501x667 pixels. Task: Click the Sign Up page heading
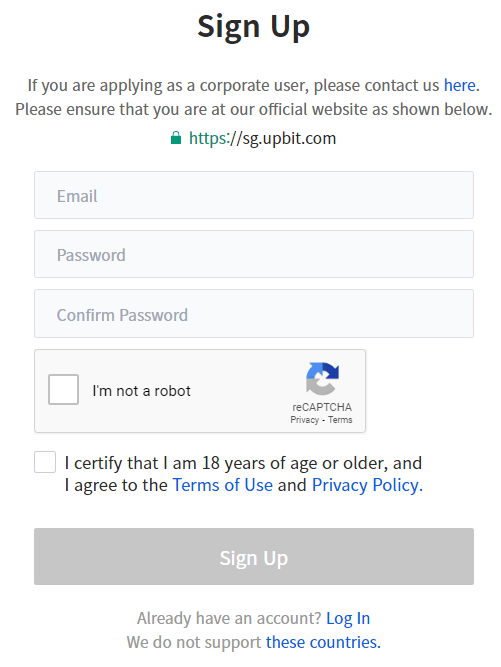(253, 27)
